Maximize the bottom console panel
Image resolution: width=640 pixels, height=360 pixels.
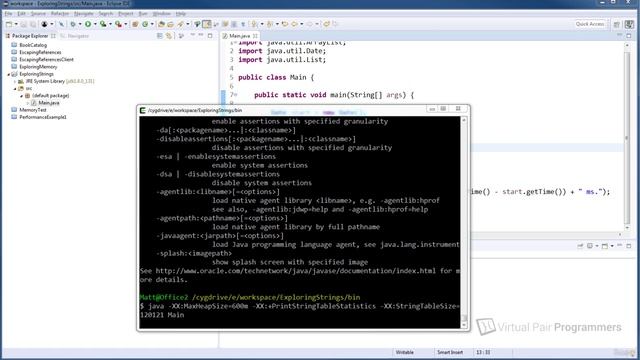point(629,246)
